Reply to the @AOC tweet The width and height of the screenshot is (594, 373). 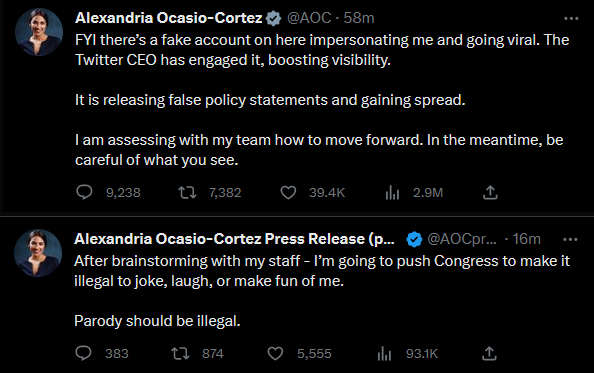click(84, 192)
